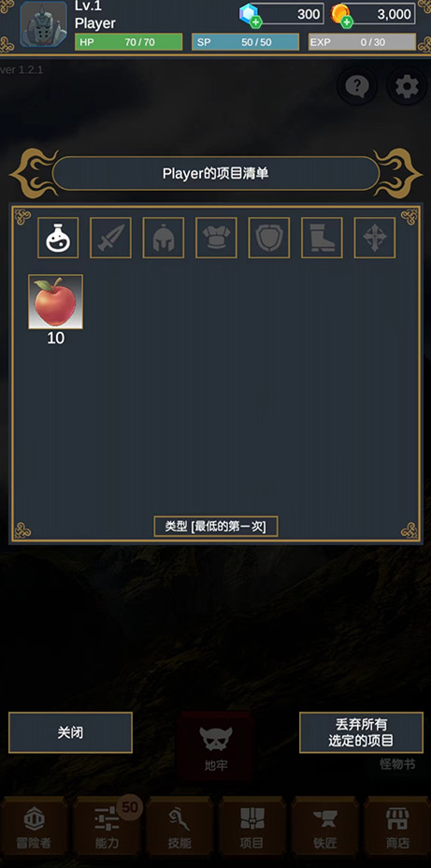Switch to the 技能 tab

tap(180, 827)
